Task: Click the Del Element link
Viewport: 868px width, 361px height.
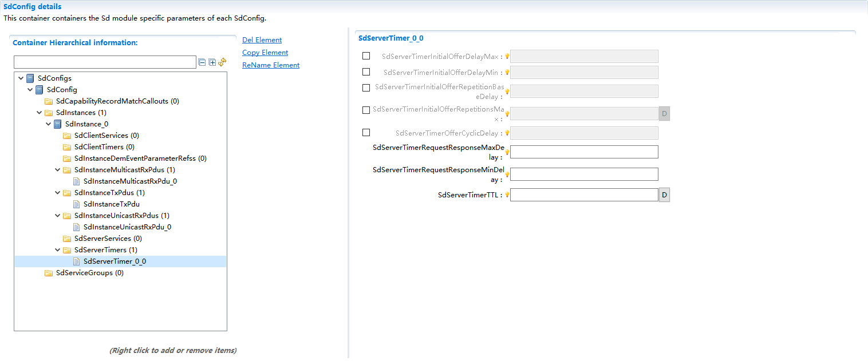Action: tap(262, 39)
